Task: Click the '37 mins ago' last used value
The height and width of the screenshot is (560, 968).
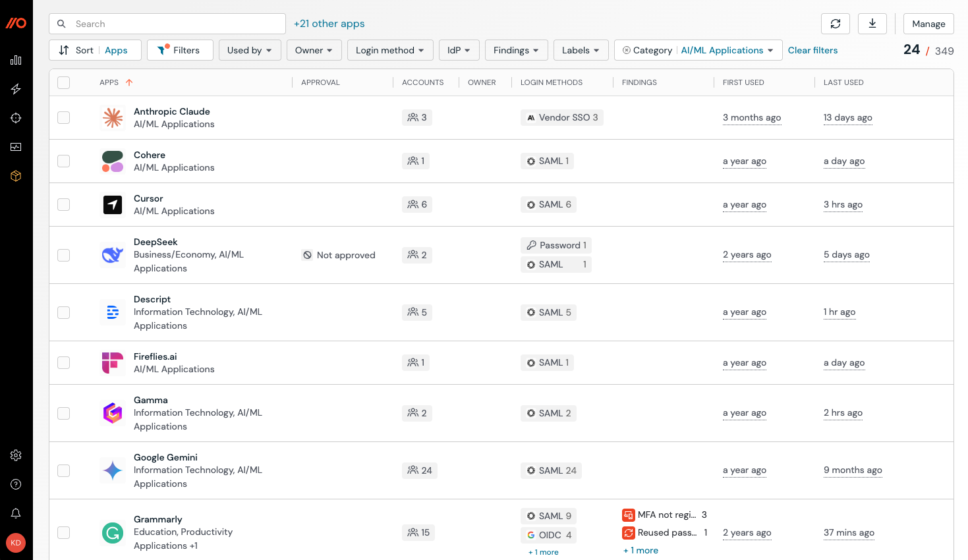Action: click(849, 533)
